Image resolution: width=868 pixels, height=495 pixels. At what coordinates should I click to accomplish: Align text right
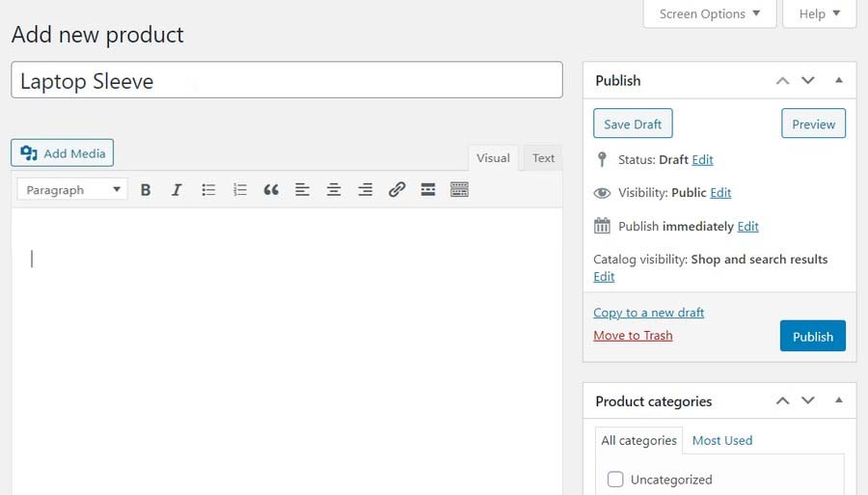click(366, 190)
